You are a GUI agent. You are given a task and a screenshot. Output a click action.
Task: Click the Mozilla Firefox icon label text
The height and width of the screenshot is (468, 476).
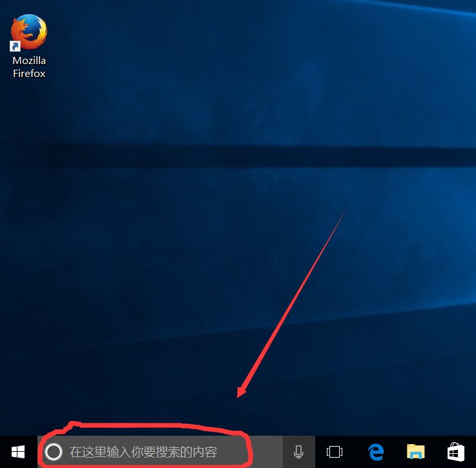(x=29, y=67)
